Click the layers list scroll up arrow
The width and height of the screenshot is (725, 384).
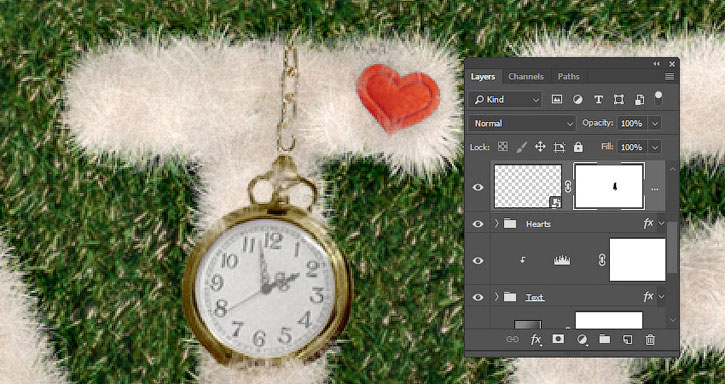(672, 169)
